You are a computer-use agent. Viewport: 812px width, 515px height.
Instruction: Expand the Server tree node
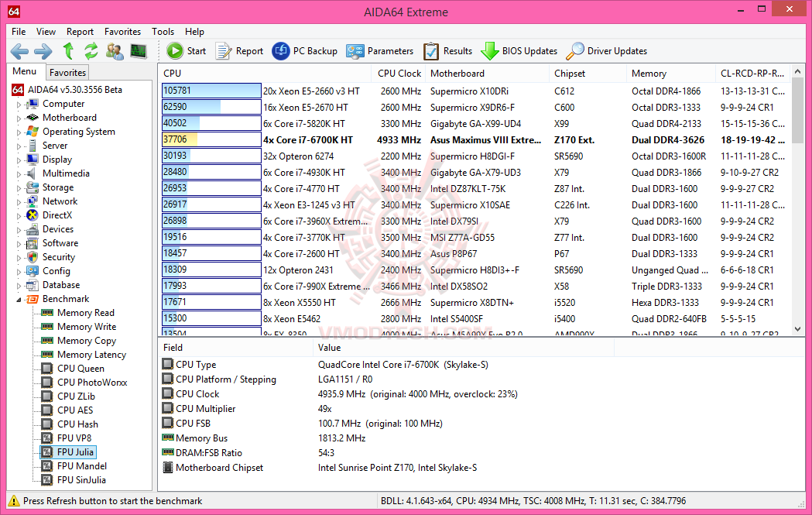point(19,146)
